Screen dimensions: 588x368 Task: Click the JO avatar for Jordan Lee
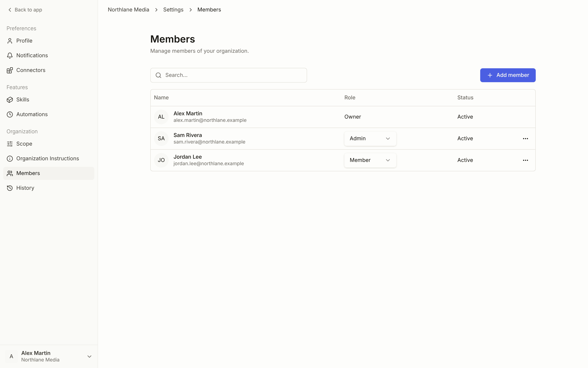click(x=161, y=160)
